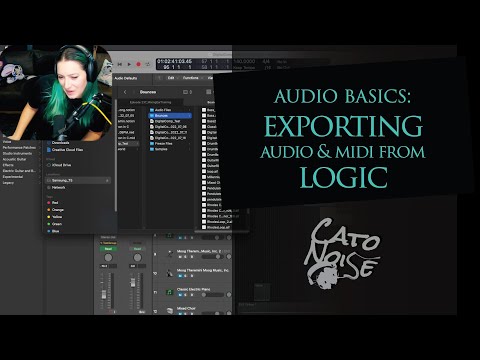Eject the Samsung_T5 drive
Viewport: 480px width, 360px height.
(x=107, y=180)
